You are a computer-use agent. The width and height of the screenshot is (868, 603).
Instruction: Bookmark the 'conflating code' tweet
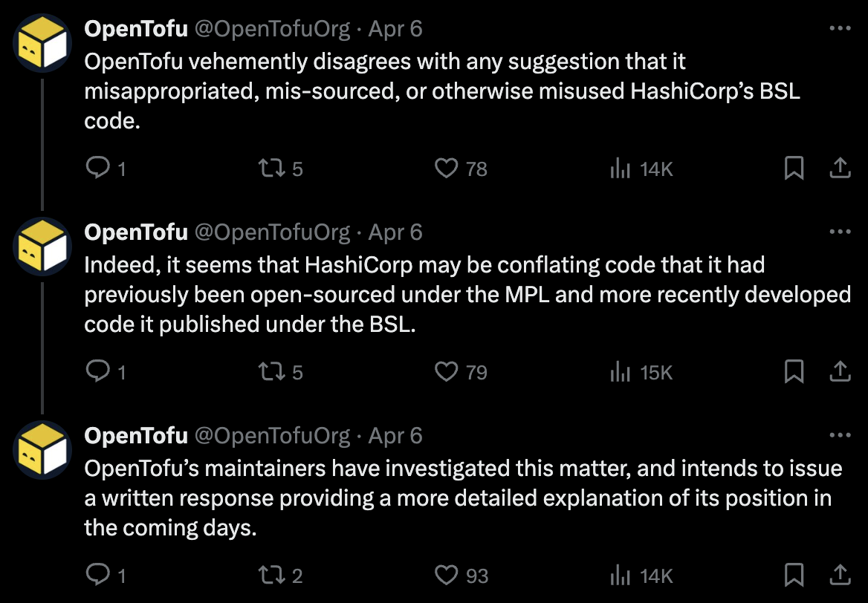(794, 372)
